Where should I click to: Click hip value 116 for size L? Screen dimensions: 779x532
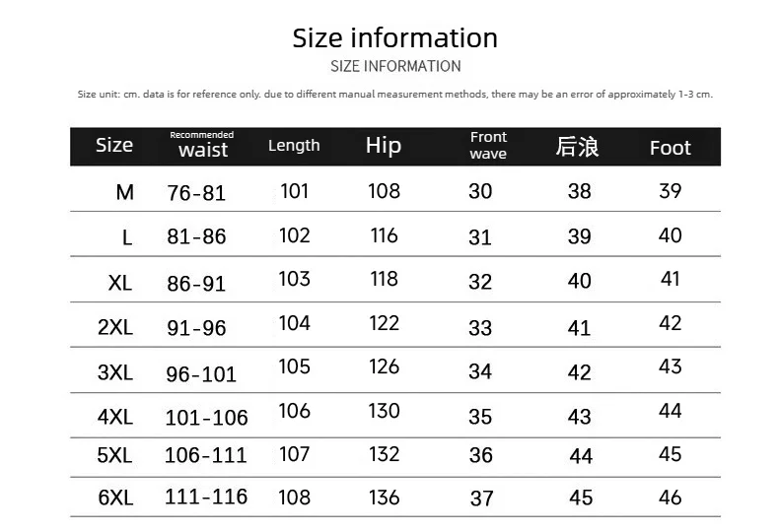coord(384,235)
